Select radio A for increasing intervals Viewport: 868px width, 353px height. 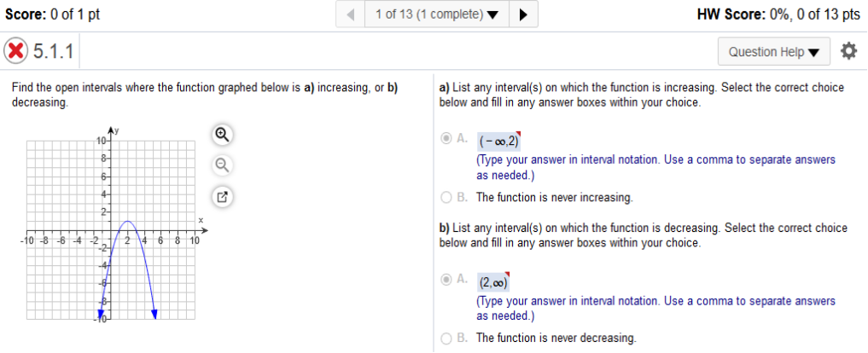(446, 139)
